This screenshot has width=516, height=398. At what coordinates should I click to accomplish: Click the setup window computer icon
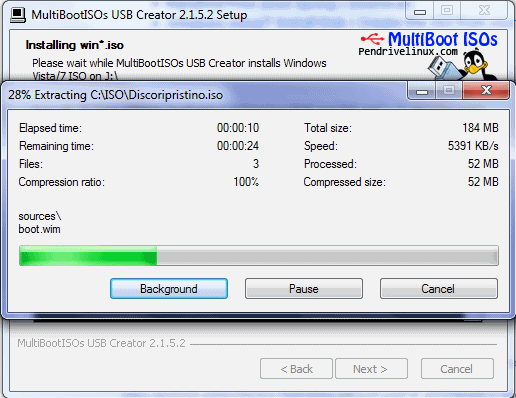[x=18, y=15]
